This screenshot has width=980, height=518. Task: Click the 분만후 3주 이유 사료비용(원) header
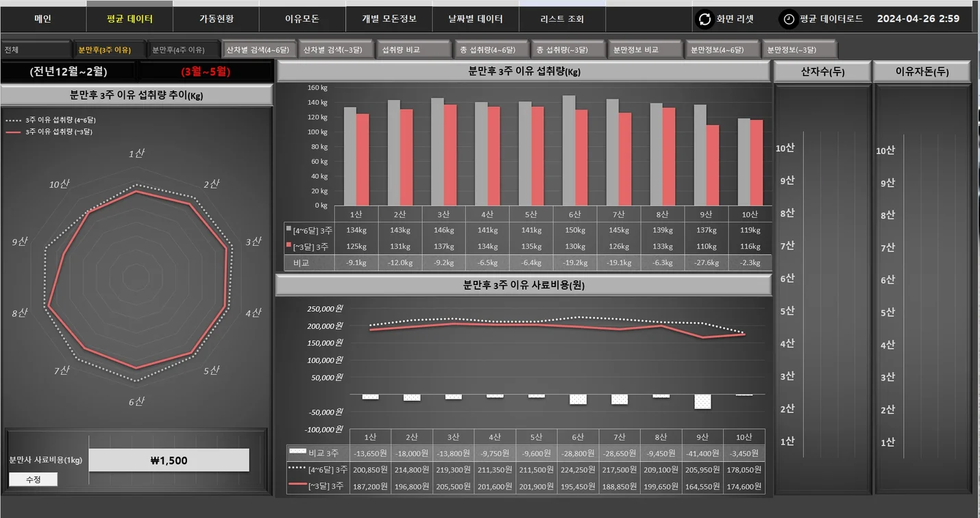pyautogui.click(x=524, y=285)
